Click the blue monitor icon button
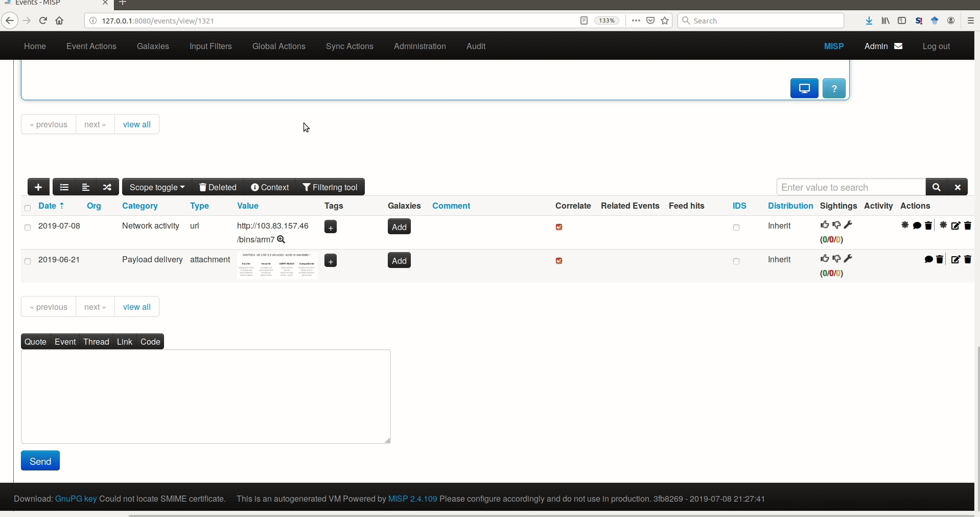980x517 pixels. [x=804, y=88]
